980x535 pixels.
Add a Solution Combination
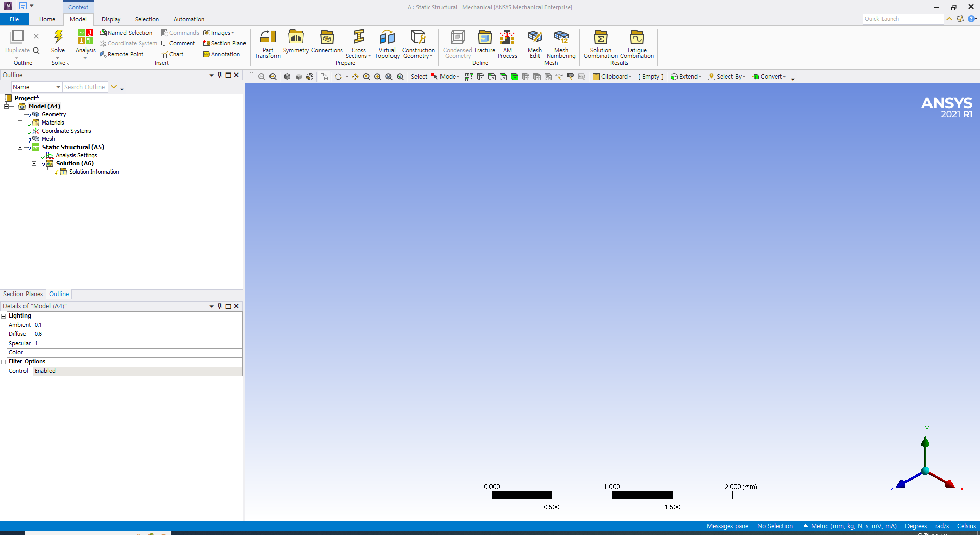pyautogui.click(x=601, y=44)
